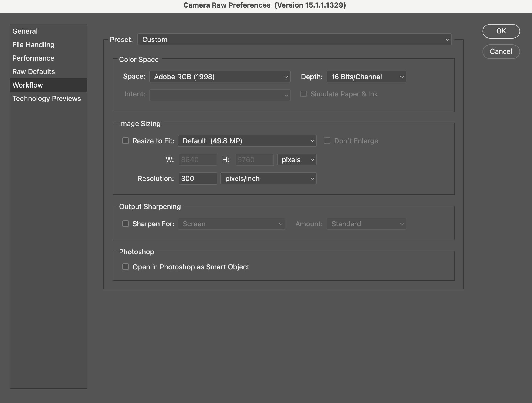Click the Resolution input field
Image resolution: width=532 pixels, height=403 pixels.
198,179
